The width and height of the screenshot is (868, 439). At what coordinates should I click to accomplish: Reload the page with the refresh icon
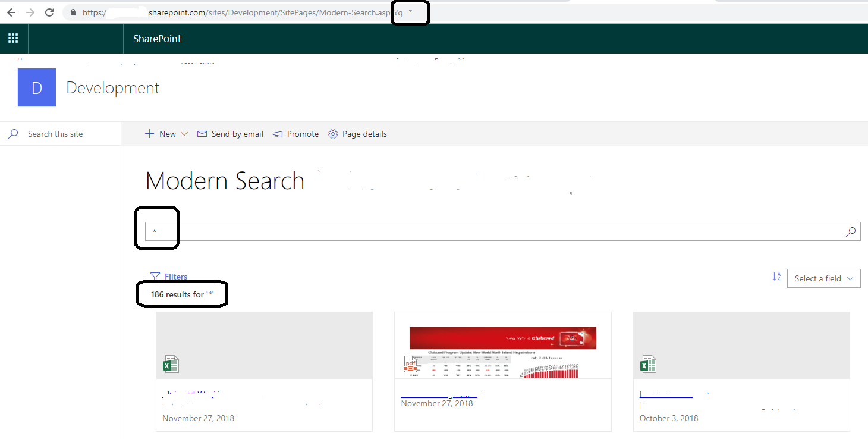coord(49,12)
